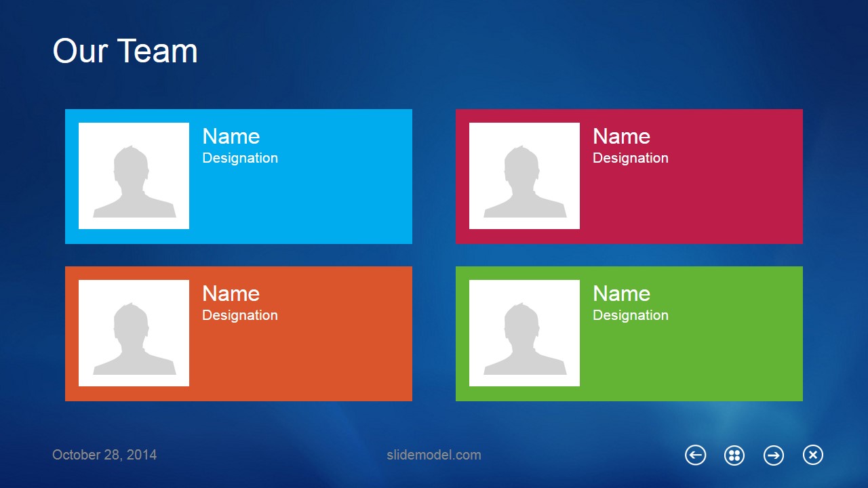Open the four-dot slide menu icon
This screenshot has height=488, width=868.
click(734, 455)
